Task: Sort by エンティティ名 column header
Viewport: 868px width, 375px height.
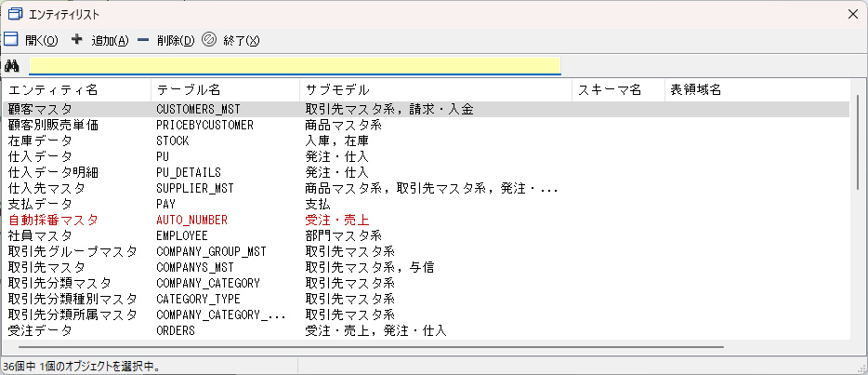Action: [x=77, y=89]
